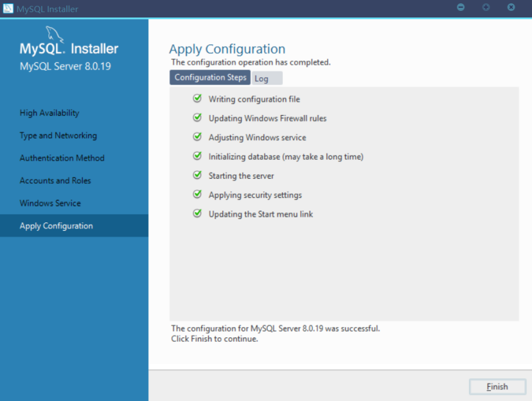Click check icon for Updating Windows Firewall rules

point(197,118)
